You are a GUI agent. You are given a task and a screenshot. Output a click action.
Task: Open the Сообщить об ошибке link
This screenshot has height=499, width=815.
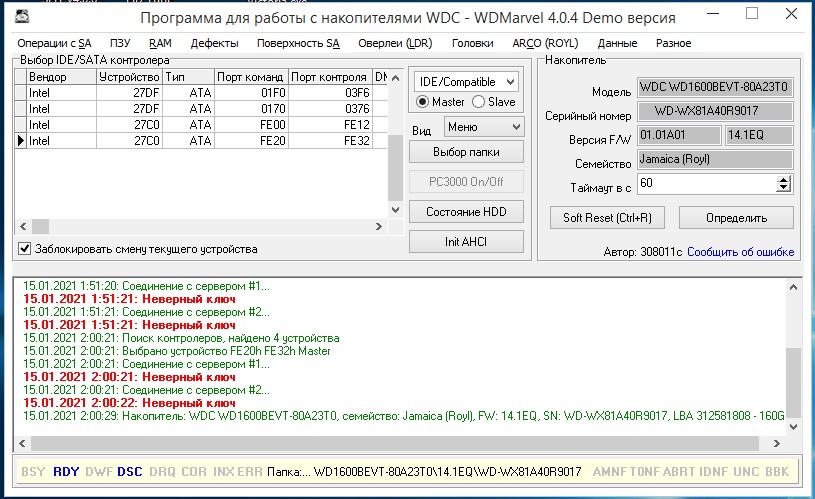click(740, 252)
